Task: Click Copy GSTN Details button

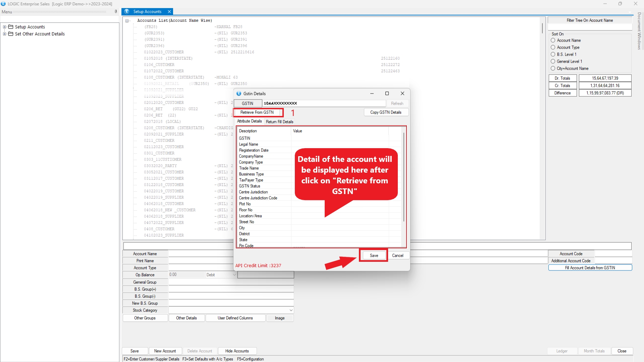Action: click(386, 112)
